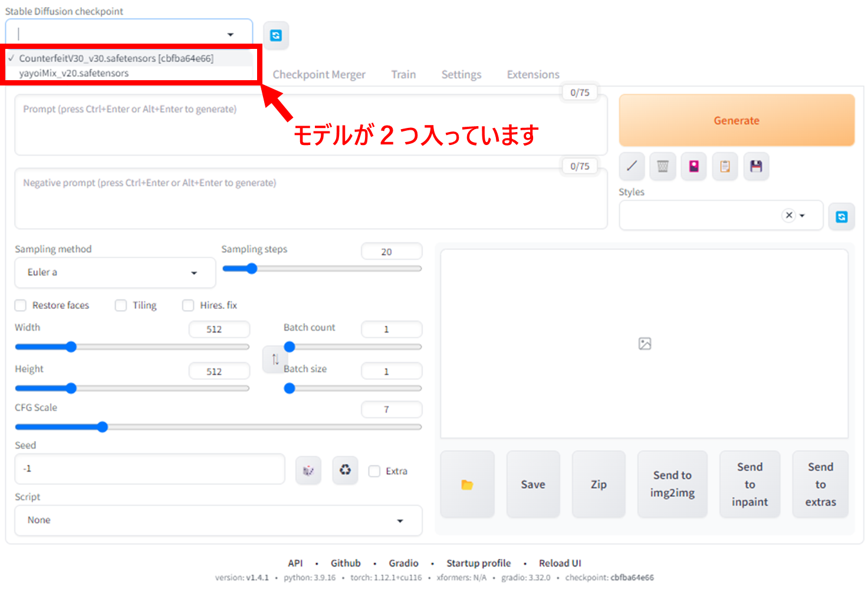Clear the prompt with the trash icon
The image size is (868, 596).
[662, 166]
